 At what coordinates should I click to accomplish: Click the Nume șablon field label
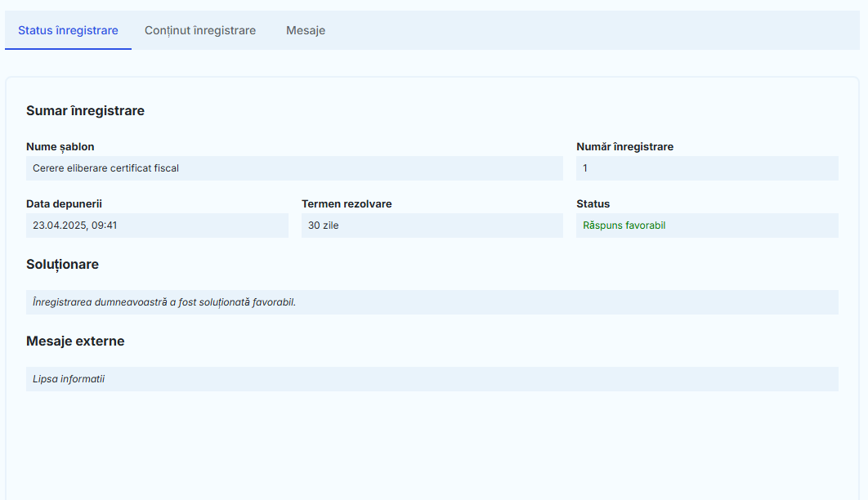[60, 147]
